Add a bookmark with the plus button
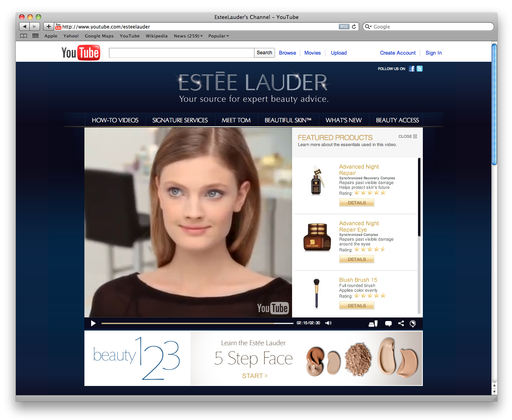The width and height of the screenshot is (512, 420). click(48, 27)
